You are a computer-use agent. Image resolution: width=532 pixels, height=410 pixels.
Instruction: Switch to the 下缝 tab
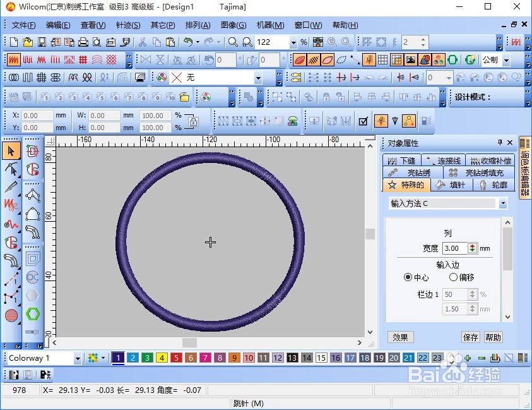[402, 160]
